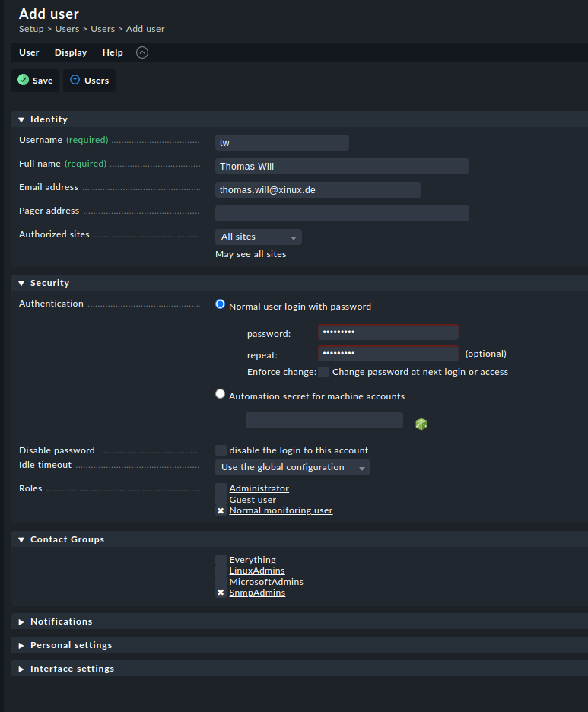The width and height of the screenshot is (588, 712).
Task: Uncheck the SnmpAdmins contact group
Action: (221, 593)
